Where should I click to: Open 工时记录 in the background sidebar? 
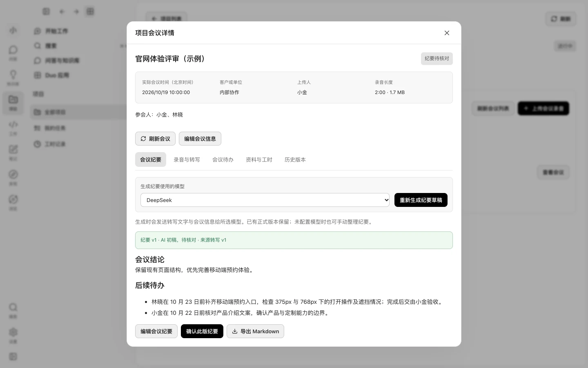(55, 144)
